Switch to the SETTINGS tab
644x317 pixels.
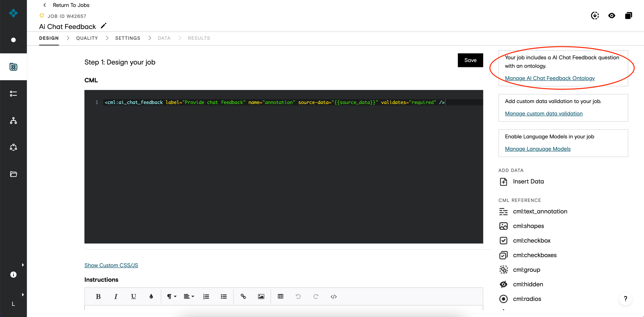click(128, 38)
